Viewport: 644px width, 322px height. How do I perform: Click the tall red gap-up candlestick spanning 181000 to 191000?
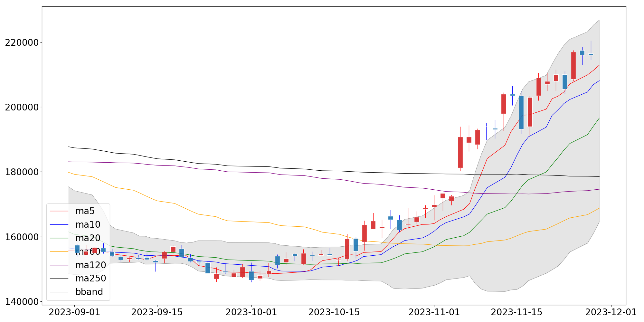[460, 152]
